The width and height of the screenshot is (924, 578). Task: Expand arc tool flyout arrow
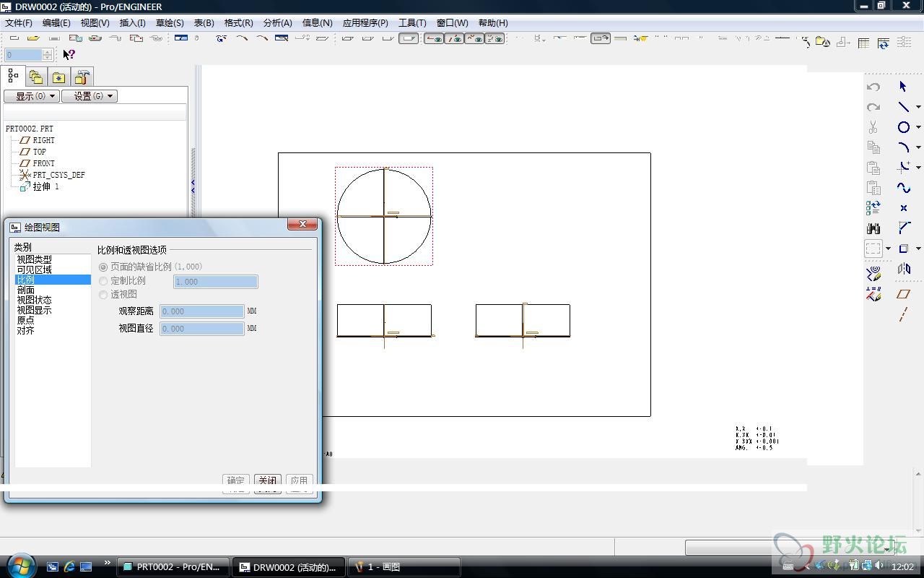[918, 147]
